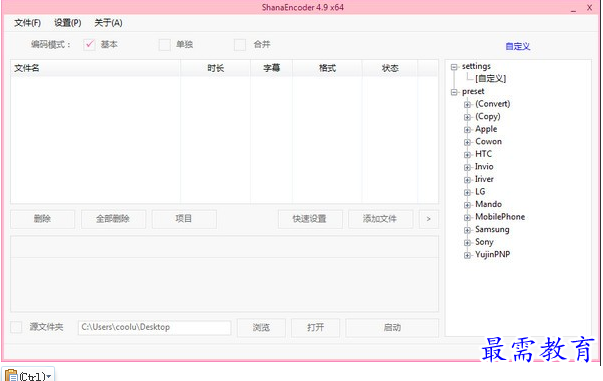
Task: Select the preset tree label
Action: [473, 92]
